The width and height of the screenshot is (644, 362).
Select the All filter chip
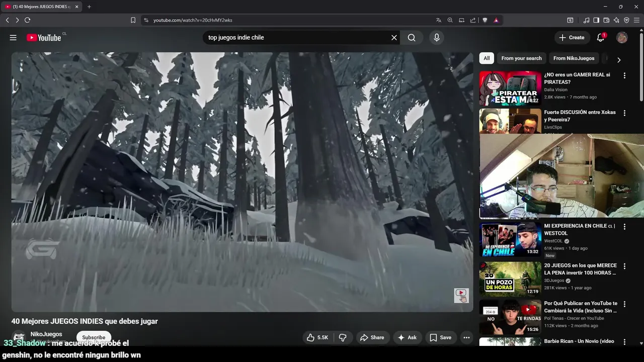[x=487, y=58]
